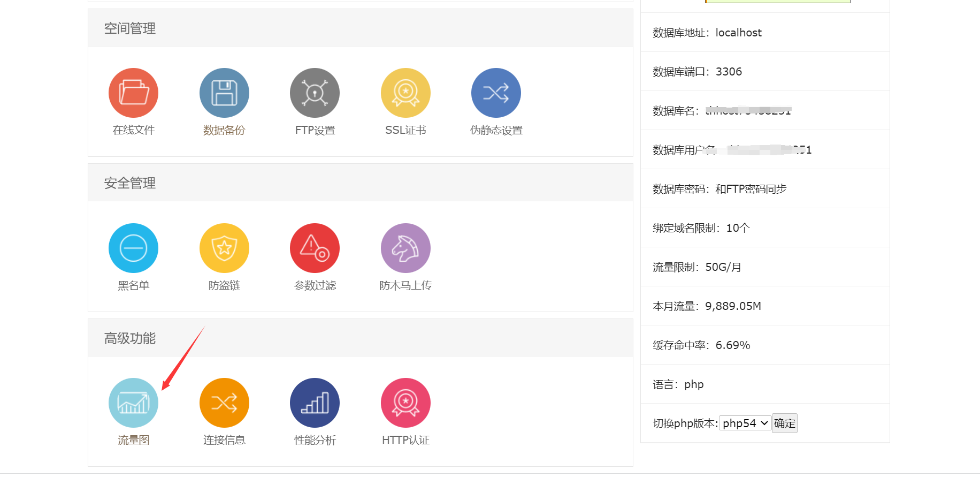The image size is (980, 485).
Task: Click the 本月流量 usage value
Action: tap(733, 306)
